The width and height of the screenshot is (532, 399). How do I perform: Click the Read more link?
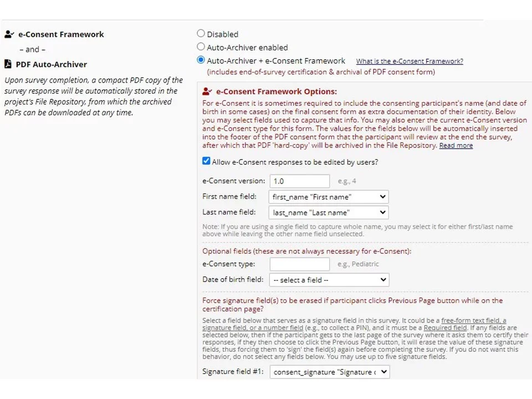coord(456,145)
